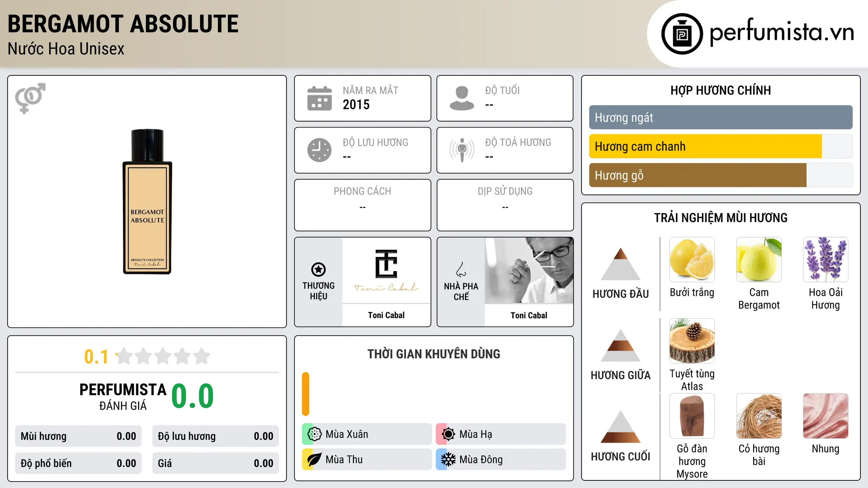Click the star rating icons next to 0.1
Viewport: 868px width, 488px height.
click(163, 356)
